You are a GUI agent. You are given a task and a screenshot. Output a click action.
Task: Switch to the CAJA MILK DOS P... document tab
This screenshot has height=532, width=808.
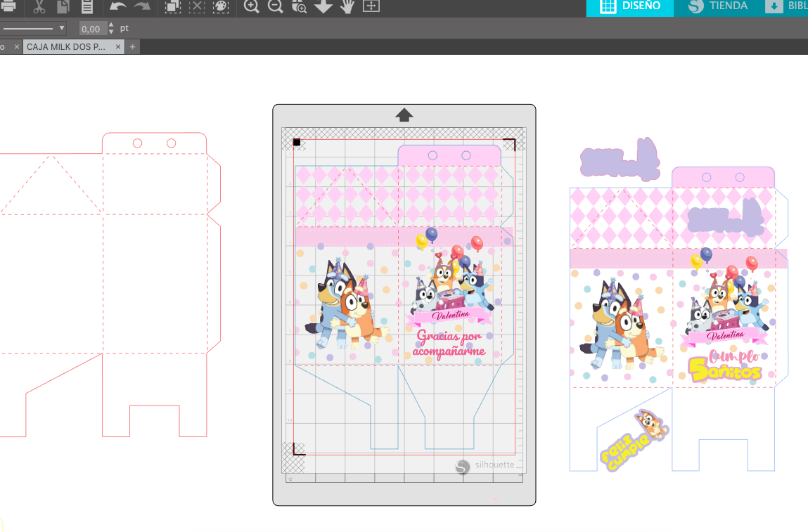pyautogui.click(x=66, y=47)
